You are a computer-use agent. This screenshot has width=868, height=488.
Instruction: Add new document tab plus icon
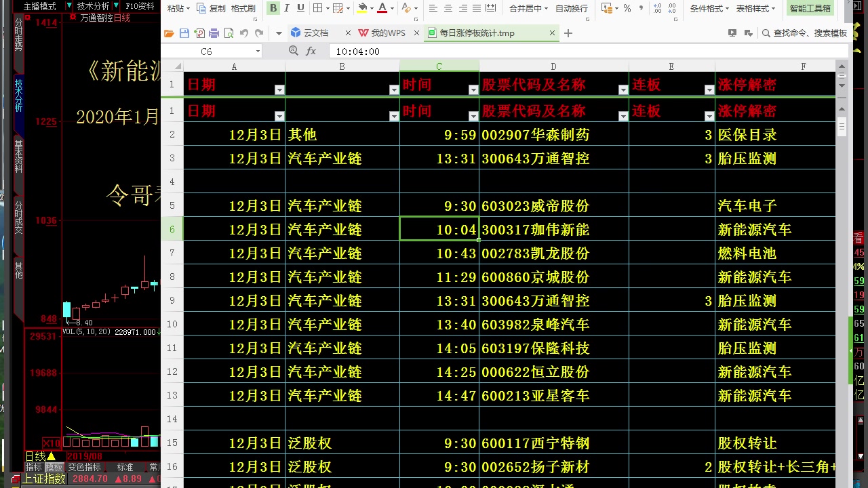click(568, 33)
